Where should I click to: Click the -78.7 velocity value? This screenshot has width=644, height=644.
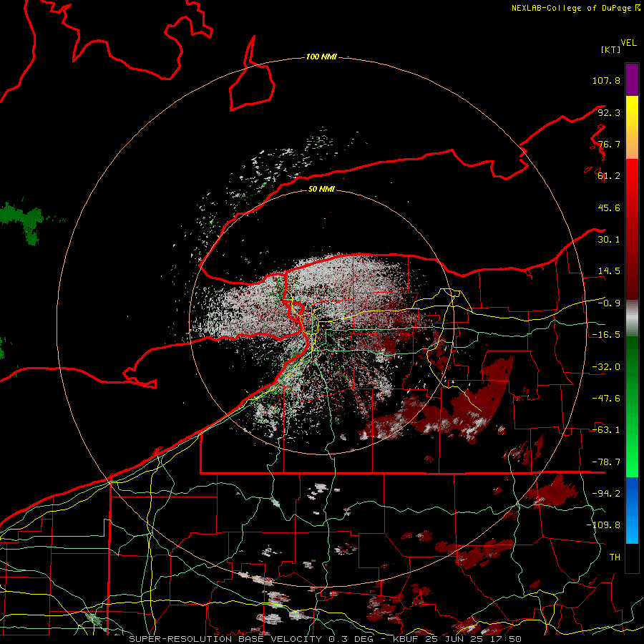point(606,462)
